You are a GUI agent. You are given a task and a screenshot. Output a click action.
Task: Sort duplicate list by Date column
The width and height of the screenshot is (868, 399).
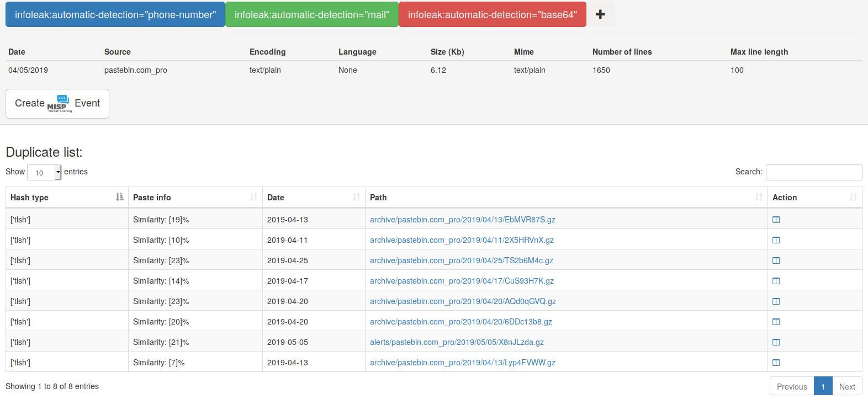tap(313, 198)
